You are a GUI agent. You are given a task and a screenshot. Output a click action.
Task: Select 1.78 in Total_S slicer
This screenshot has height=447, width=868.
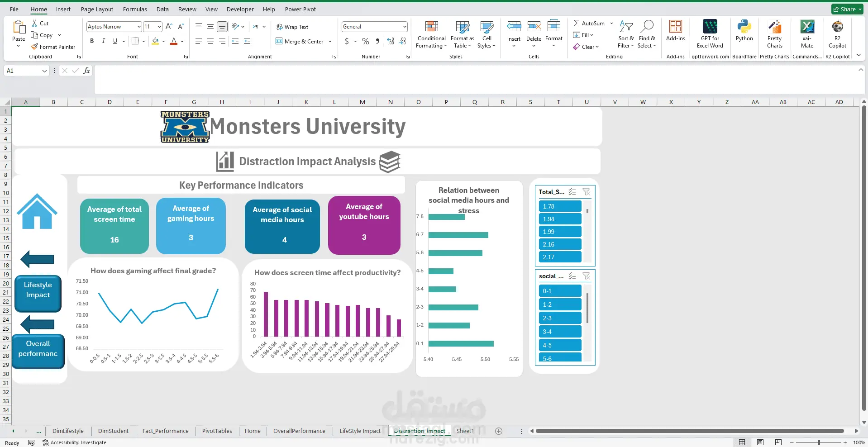point(560,206)
